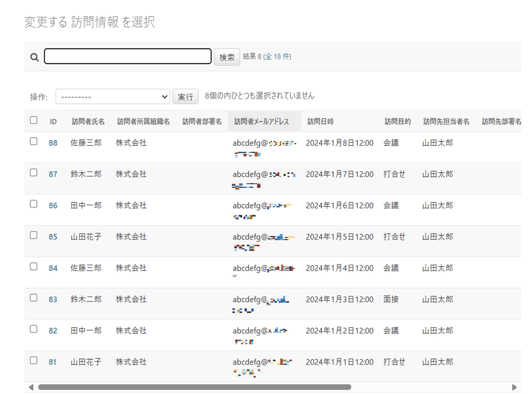Check the row for ID 83

(x=34, y=298)
